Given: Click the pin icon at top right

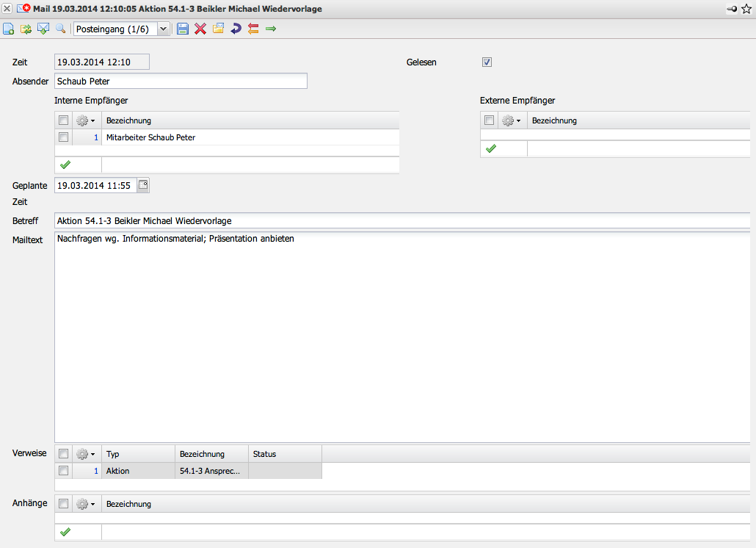Looking at the screenshot, I should click(x=732, y=9).
